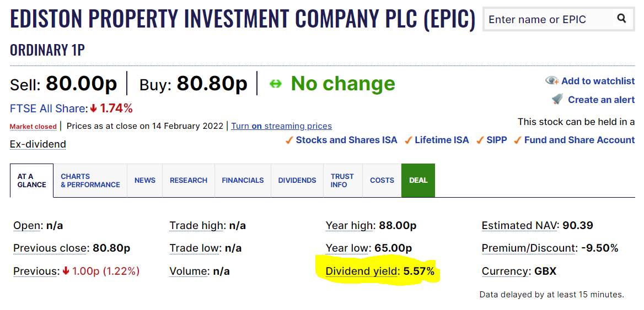644x310 pixels.
Task: Add this stock to watchlist
Action: coord(598,81)
